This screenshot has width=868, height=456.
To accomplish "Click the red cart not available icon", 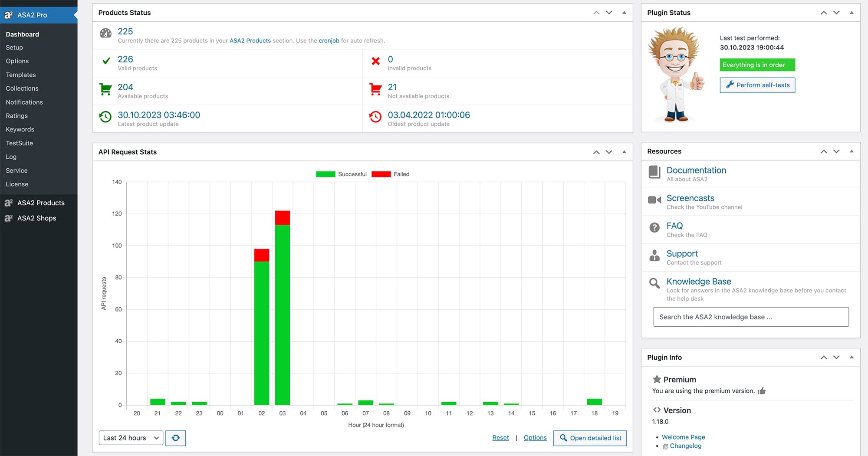I will coord(375,89).
